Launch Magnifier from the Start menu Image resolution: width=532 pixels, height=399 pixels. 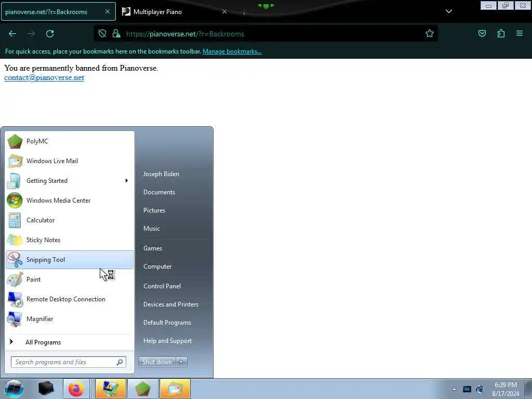70,319
